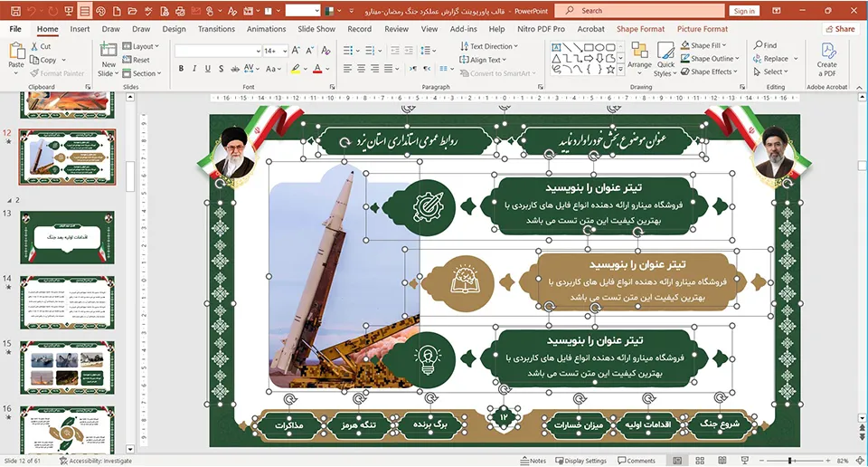Undo the last action
The height and width of the screenshot is (467, 868).
(32, 11)
